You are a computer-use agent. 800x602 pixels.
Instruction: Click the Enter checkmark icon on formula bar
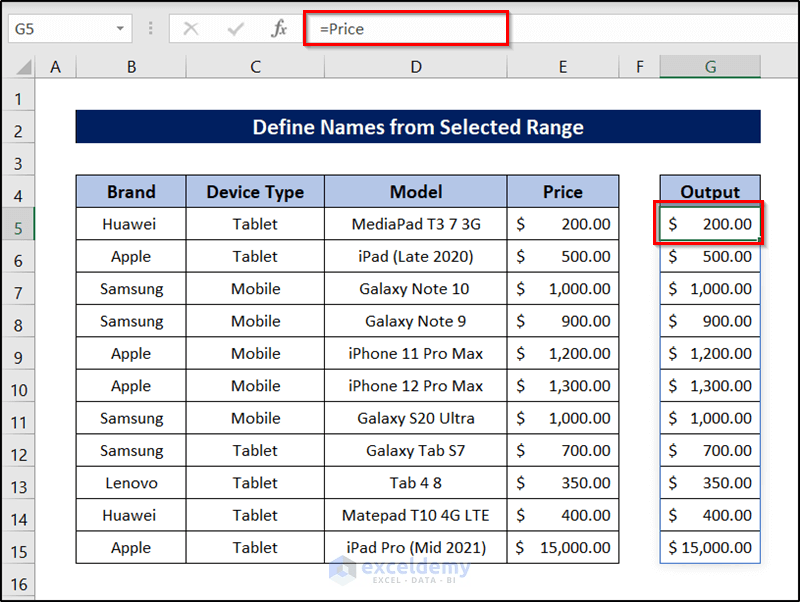click(x=236, y=29)
